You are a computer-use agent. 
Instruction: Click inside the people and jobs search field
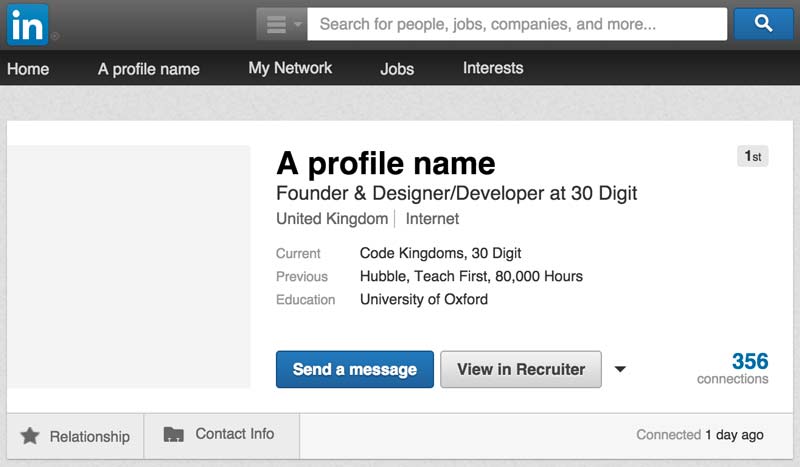[517, 24]
